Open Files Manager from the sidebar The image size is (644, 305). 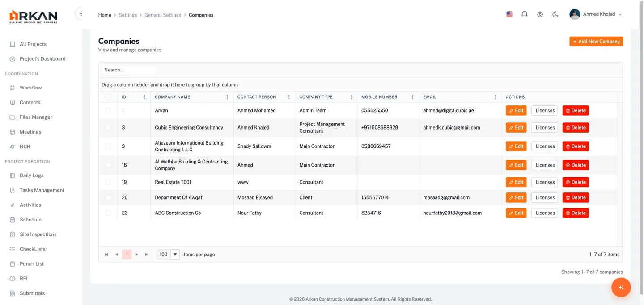pyautogui.click(x=36, y=117)
